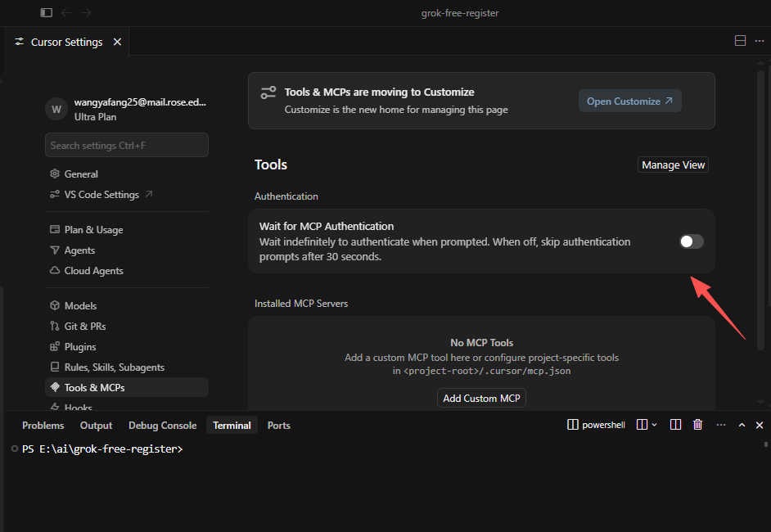The width and height of the screenshot is (771, 532).
Task: Open Rules, Skills, Subagents section
Action: (x=126, y=367)
